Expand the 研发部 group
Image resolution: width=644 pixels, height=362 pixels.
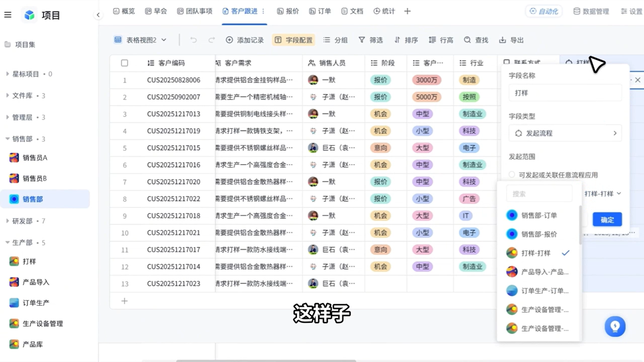point(7,221)
